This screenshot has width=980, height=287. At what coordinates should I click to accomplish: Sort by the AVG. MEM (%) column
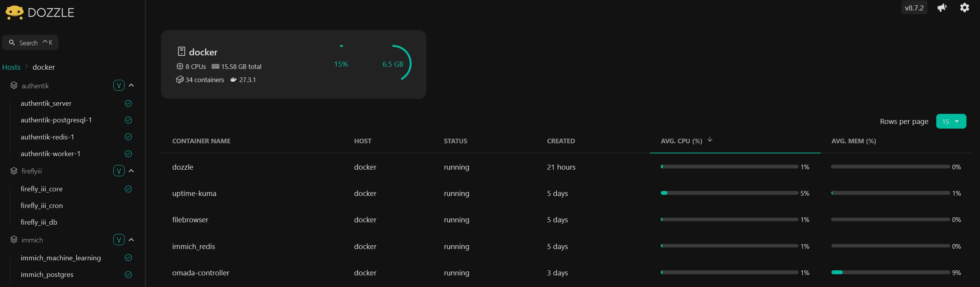pos(853,141)
